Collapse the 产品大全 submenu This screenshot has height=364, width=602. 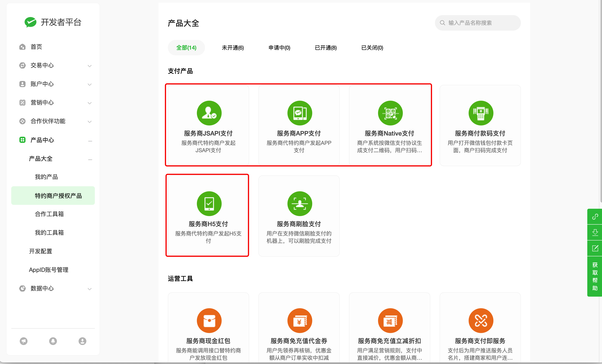point(90,159)
